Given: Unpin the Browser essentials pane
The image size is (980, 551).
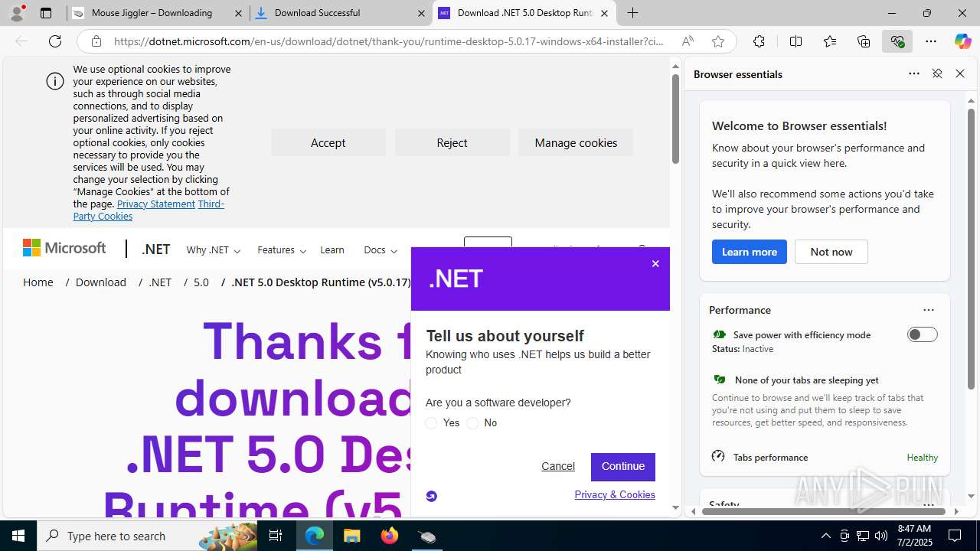Looking at the screenshot, I should pos(936,73).
